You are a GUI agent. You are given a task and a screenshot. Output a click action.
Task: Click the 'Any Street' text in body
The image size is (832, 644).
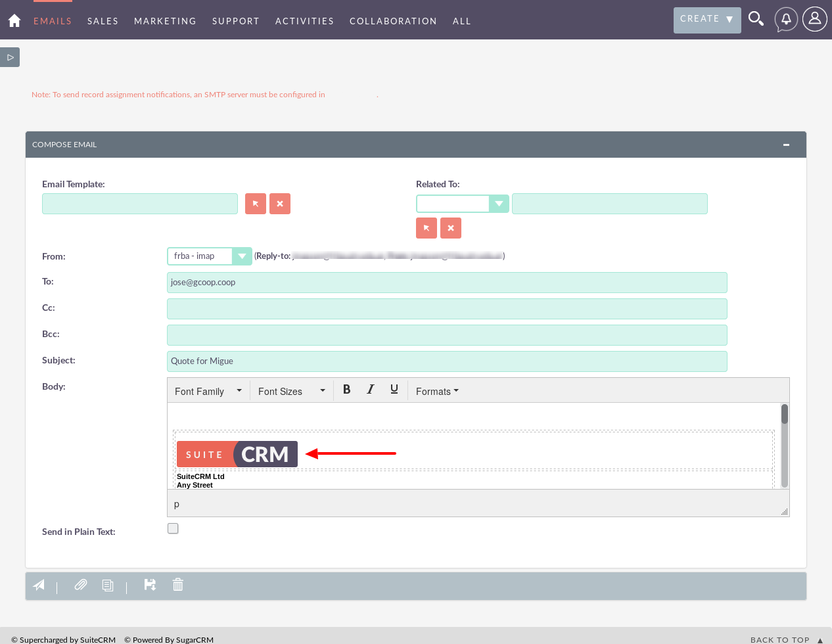[195, 485]
